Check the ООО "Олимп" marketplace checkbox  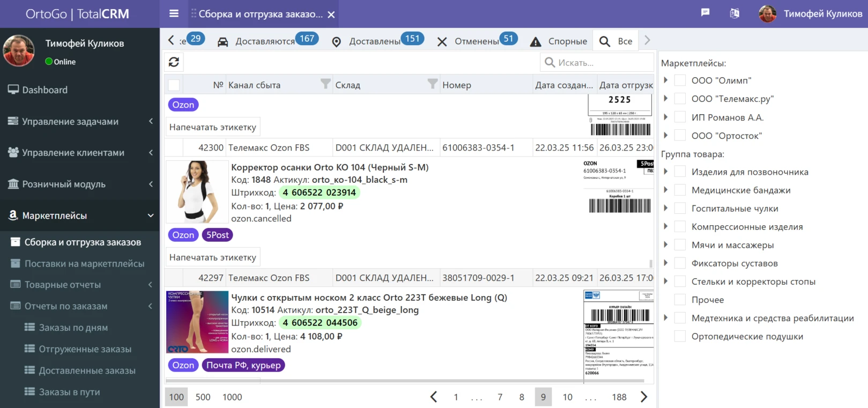pos(680,80)
